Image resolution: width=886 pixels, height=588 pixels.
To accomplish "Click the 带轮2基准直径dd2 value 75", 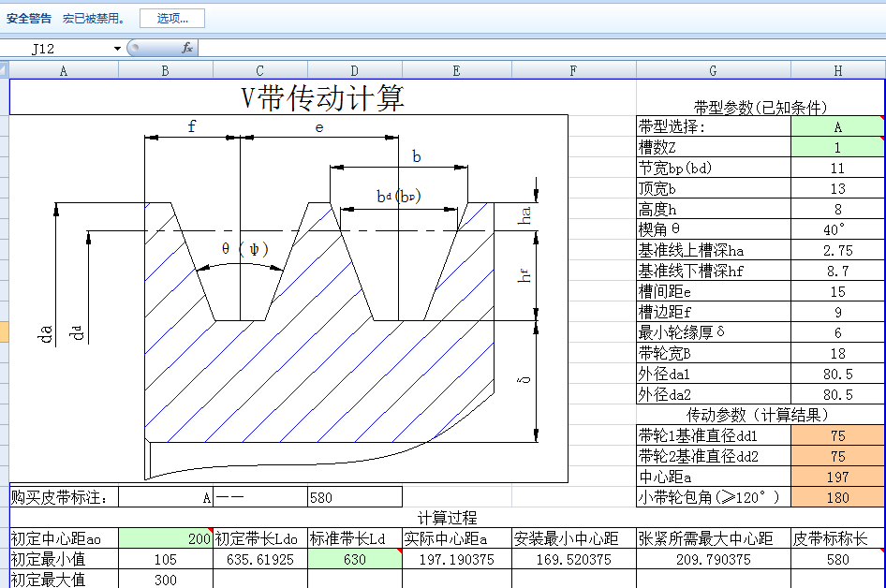I will point(838,456).
